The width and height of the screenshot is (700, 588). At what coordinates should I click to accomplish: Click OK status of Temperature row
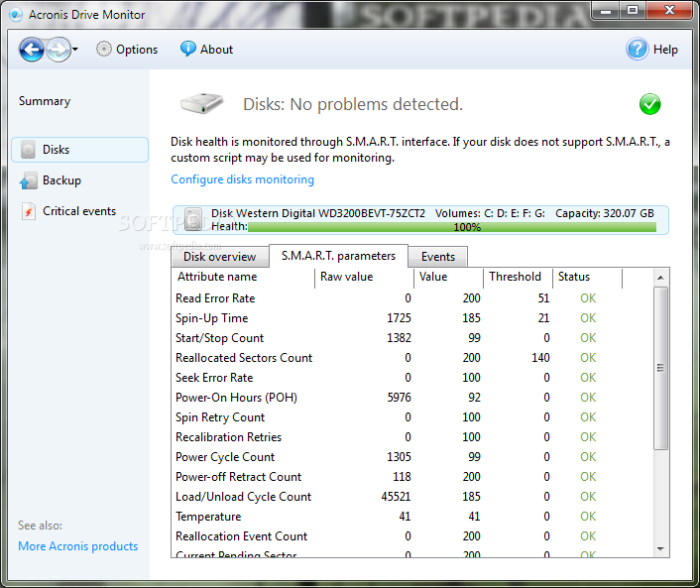tap(588, 517)
